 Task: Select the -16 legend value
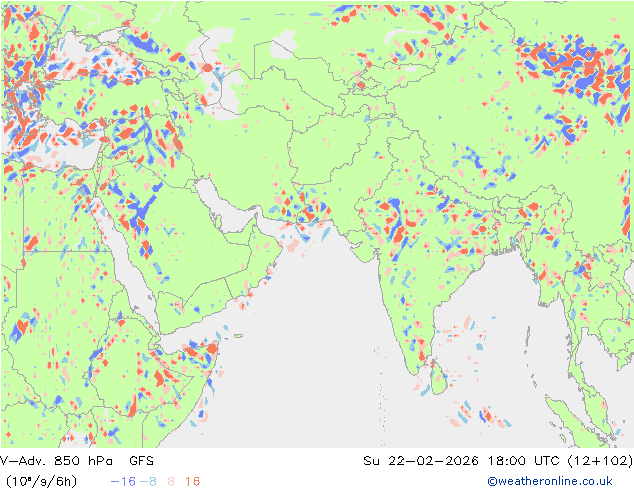[x=123, y=481]
